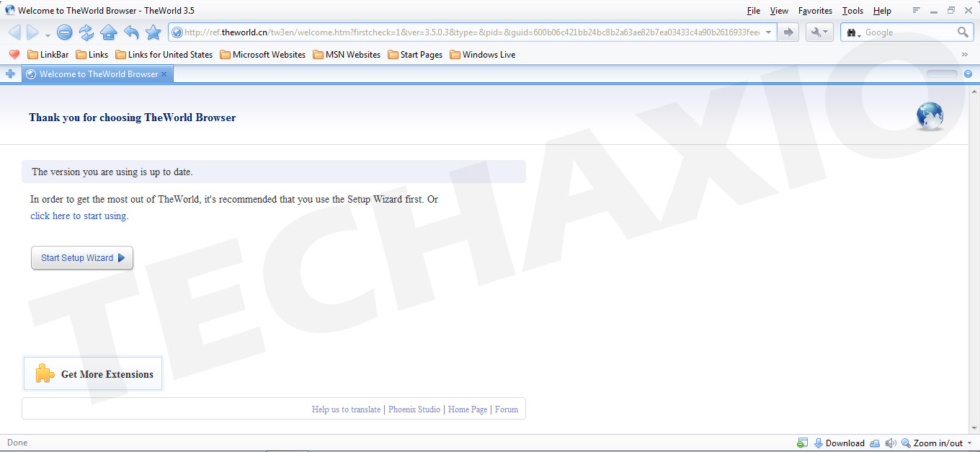The image size is (980, 452).
Task: Open the LinkBar bookmarks folder
Action: [x=48, y=55]
